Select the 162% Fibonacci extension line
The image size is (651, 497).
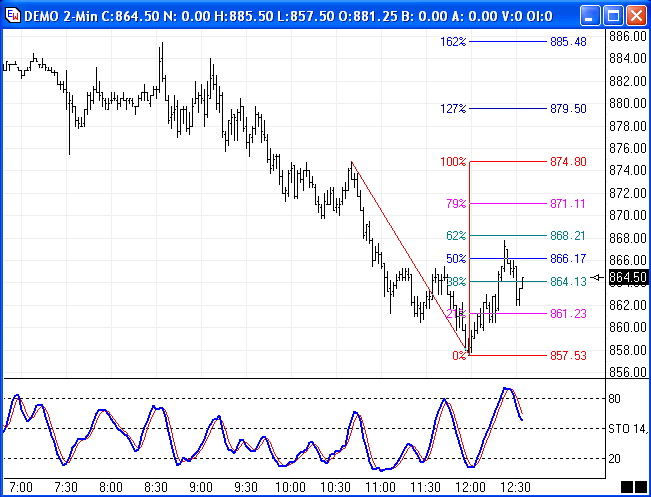[x=508, y=42]
